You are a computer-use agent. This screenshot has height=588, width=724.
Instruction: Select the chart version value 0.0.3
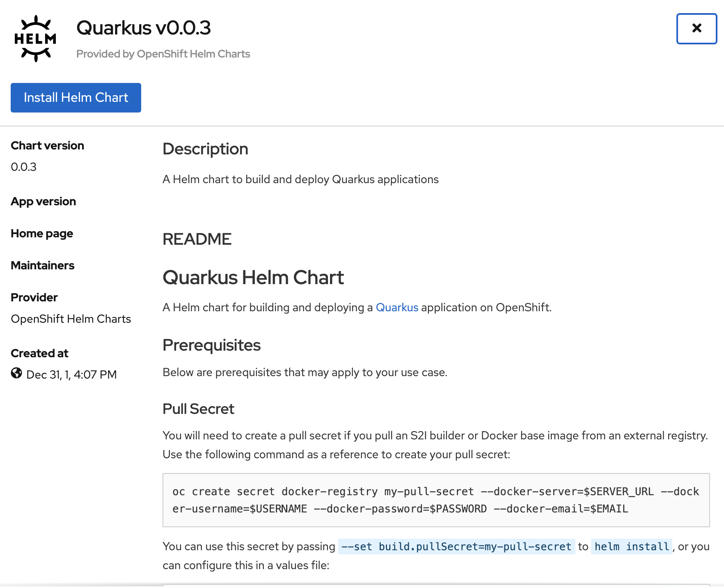[x=23, y=167]
